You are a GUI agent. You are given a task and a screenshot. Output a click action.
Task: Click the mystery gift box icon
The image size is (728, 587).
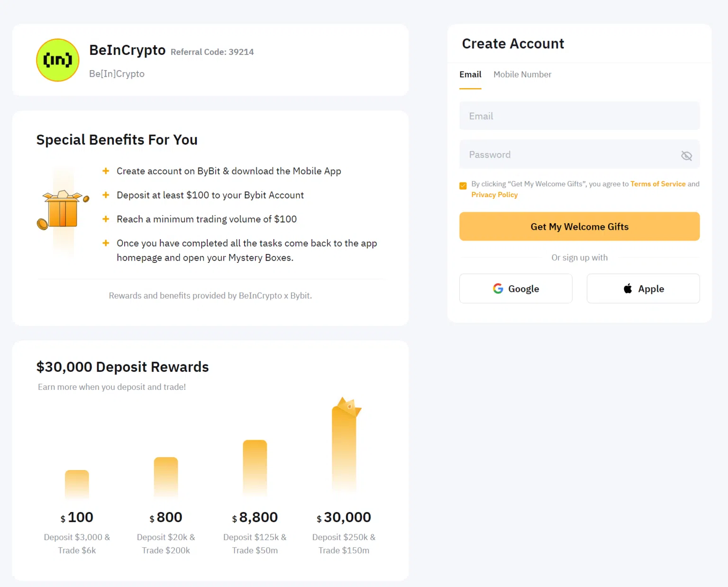coord(63,210)
